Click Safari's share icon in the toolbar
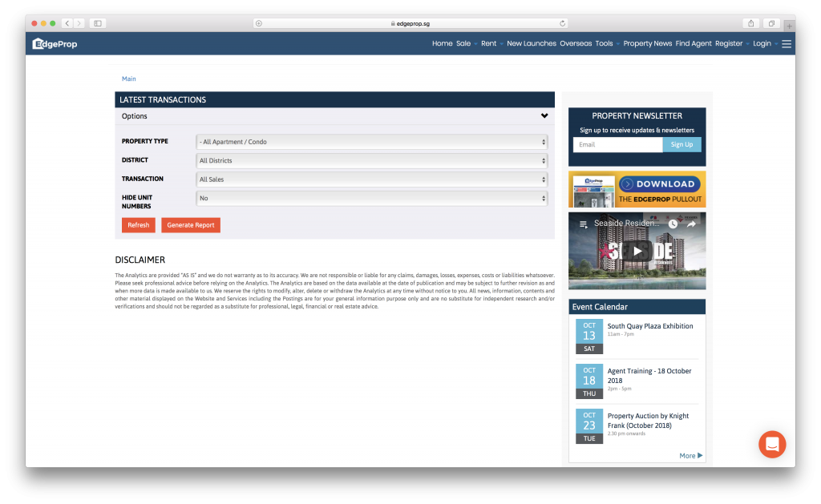The height and width of the screenshot is (504, 821). [x=751, y=23]
